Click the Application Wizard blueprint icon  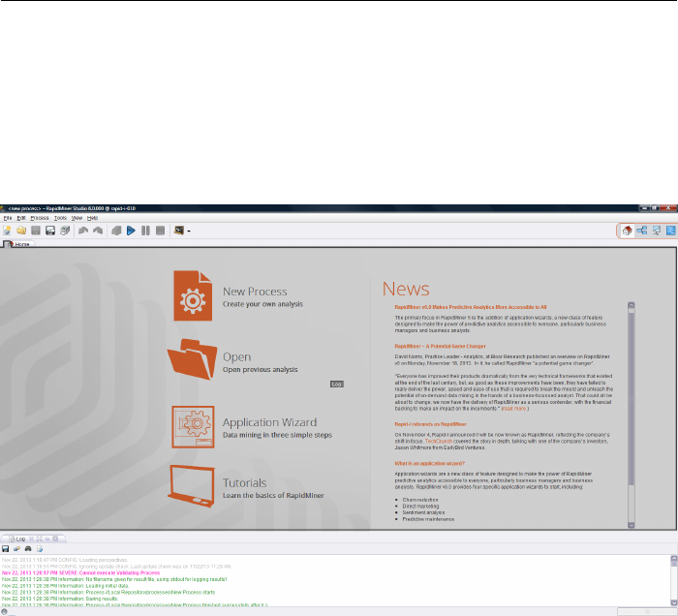[193, 427]
